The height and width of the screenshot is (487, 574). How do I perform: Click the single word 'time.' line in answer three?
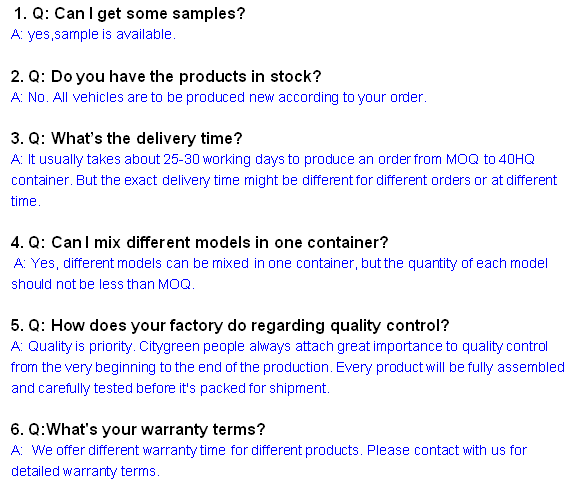point(26,201)
